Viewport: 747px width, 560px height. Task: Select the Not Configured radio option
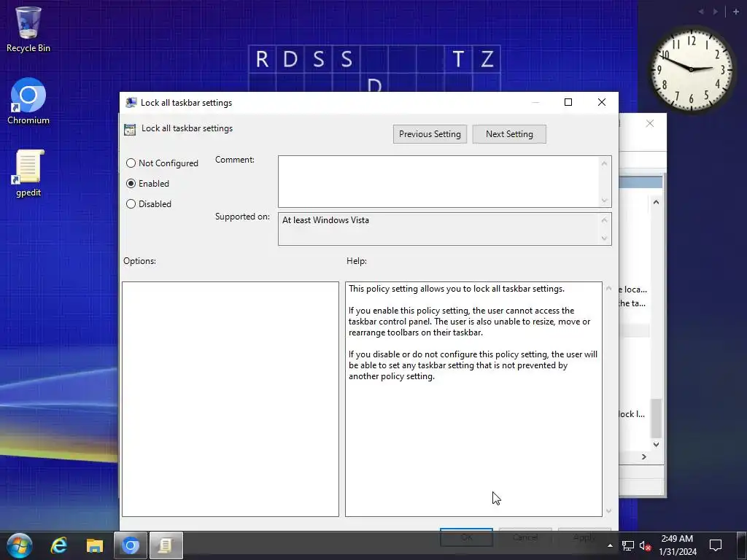pyautogui.click(x=162, y=163)
